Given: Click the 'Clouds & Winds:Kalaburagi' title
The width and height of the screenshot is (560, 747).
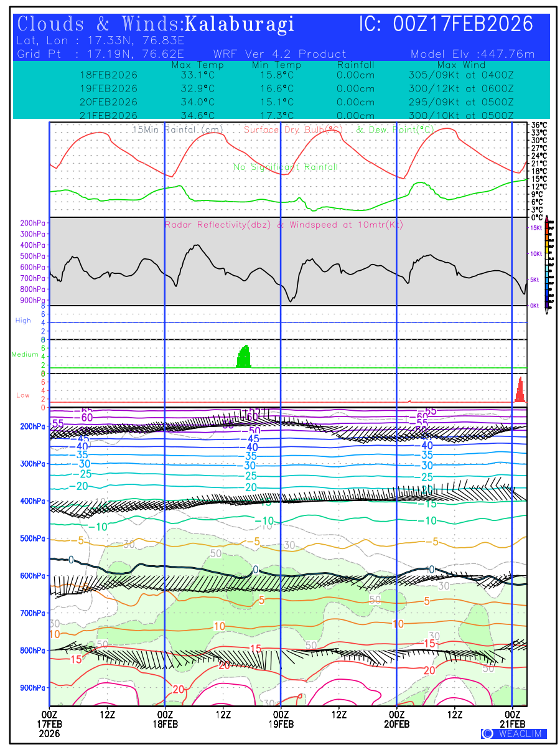Looking at the screenshot, I should point(156,24).
